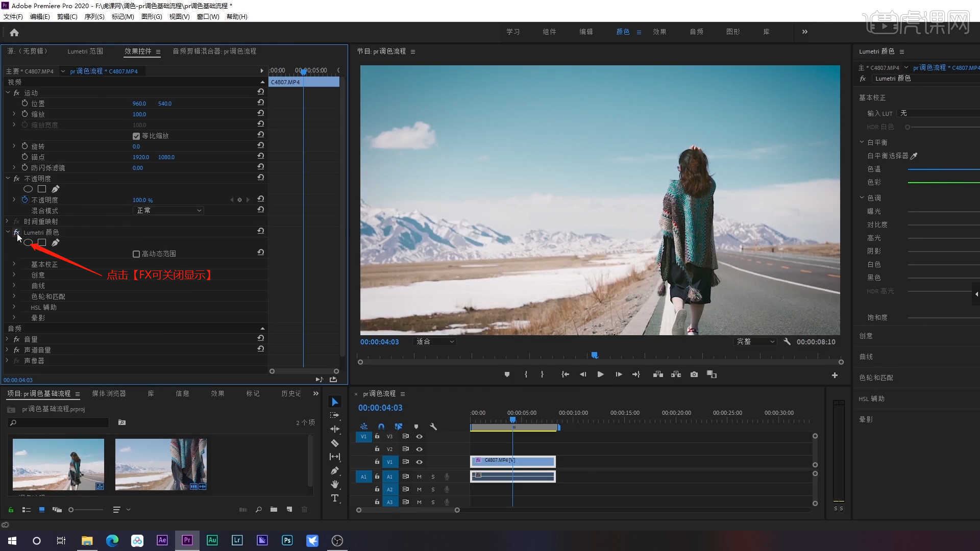
Task: Select the Ripple Edit tool
Action: 335,429
